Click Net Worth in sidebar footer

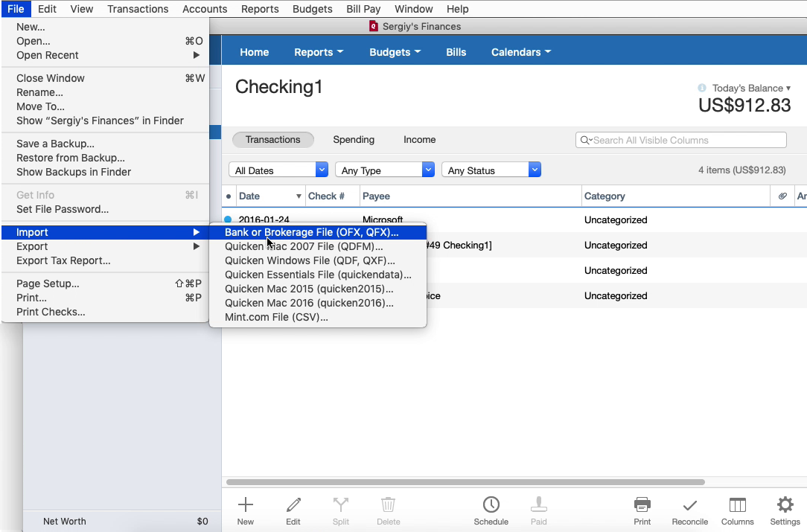tap(64, 521)
